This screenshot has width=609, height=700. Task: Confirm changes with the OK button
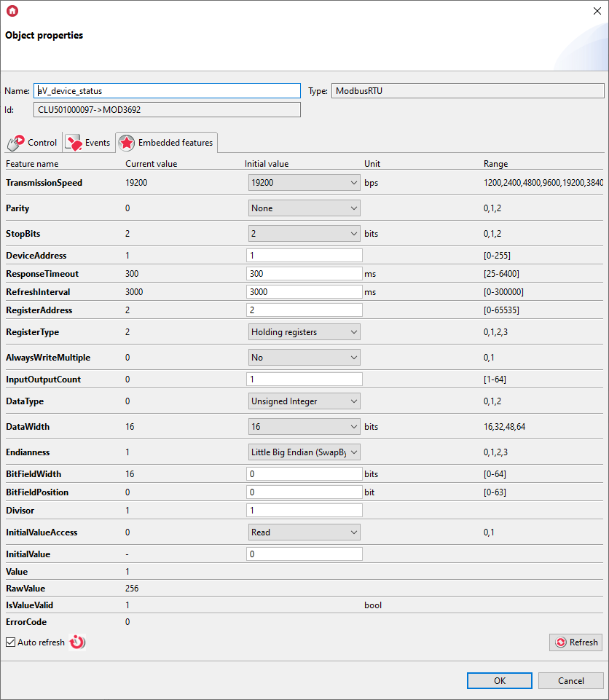pos(499,680)
